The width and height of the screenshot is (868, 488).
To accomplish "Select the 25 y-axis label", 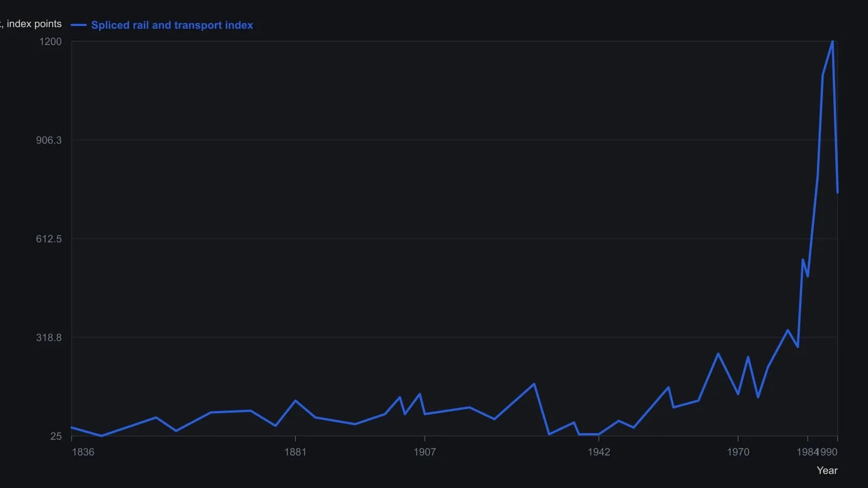I will [x=56, y=436].
